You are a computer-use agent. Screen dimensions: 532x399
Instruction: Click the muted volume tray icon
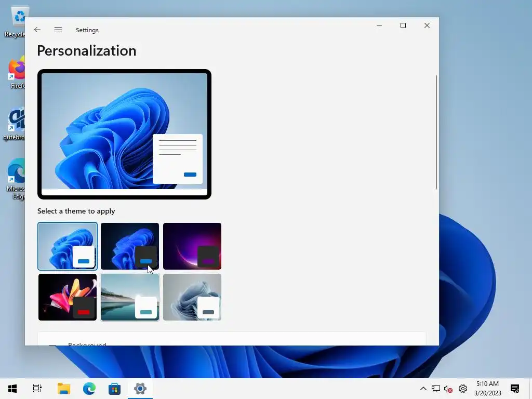[x=448, y=389]
